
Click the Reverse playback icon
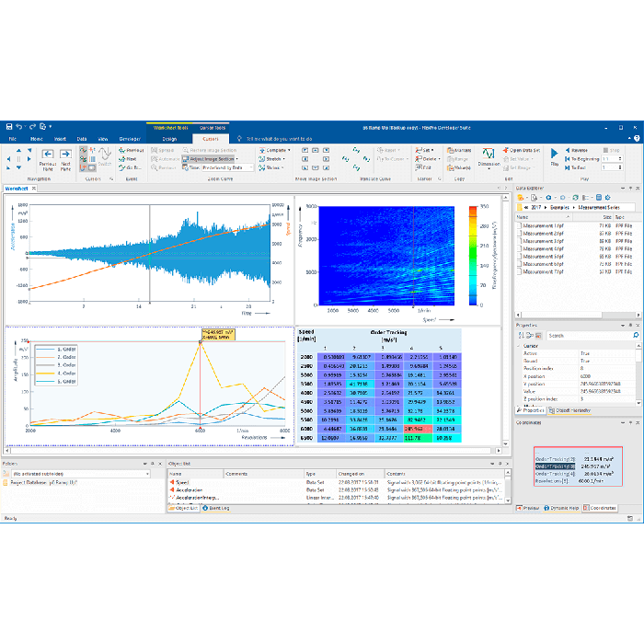(578, 149)
